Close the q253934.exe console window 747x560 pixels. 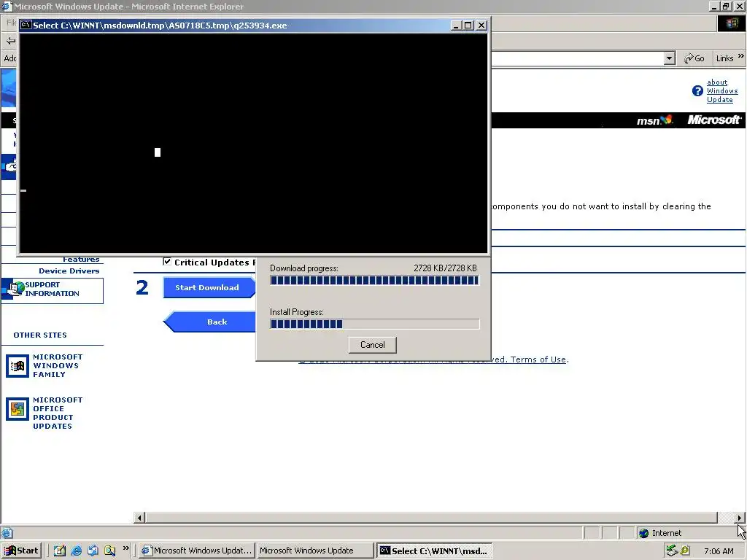tap(481, 26)
